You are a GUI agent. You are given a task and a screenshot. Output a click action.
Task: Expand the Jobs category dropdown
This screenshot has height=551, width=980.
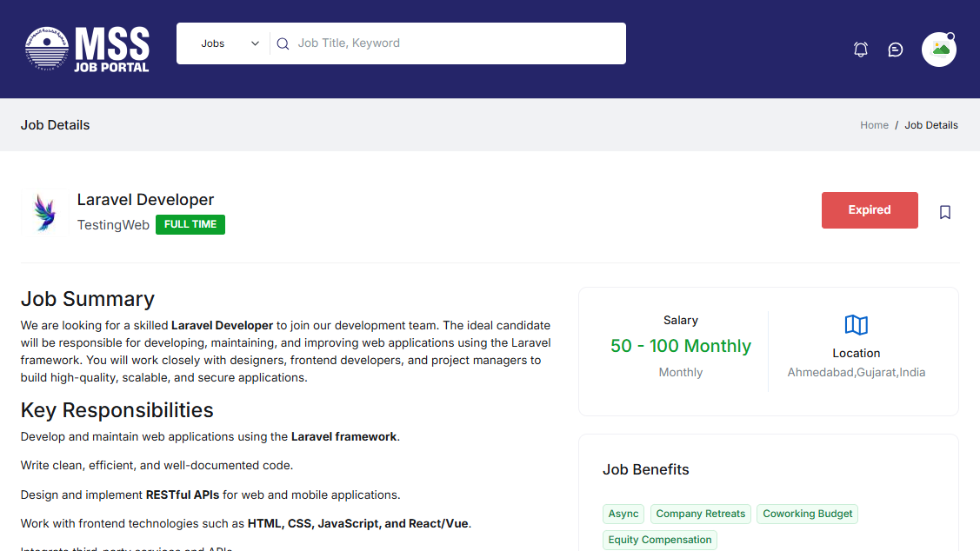[230, 43]
